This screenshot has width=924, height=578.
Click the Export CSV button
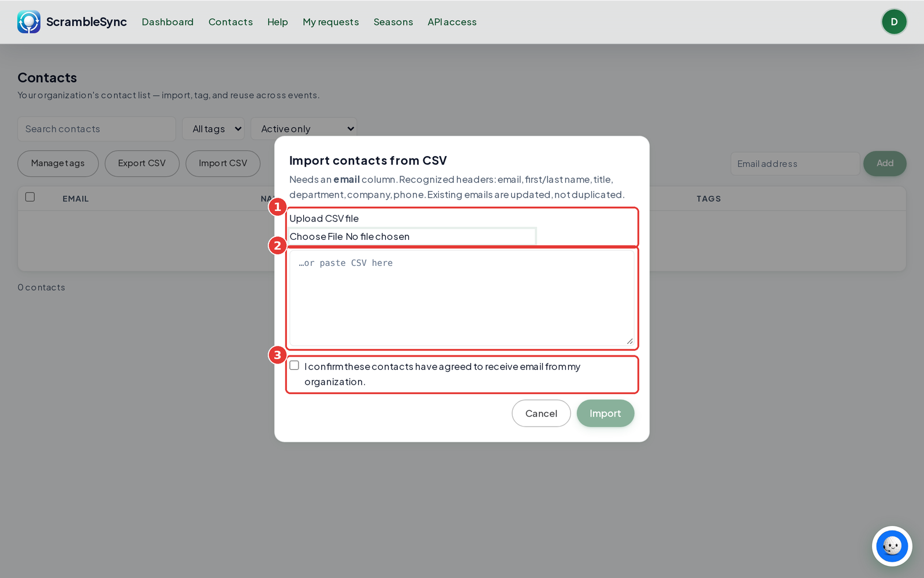tap(142, 164)
